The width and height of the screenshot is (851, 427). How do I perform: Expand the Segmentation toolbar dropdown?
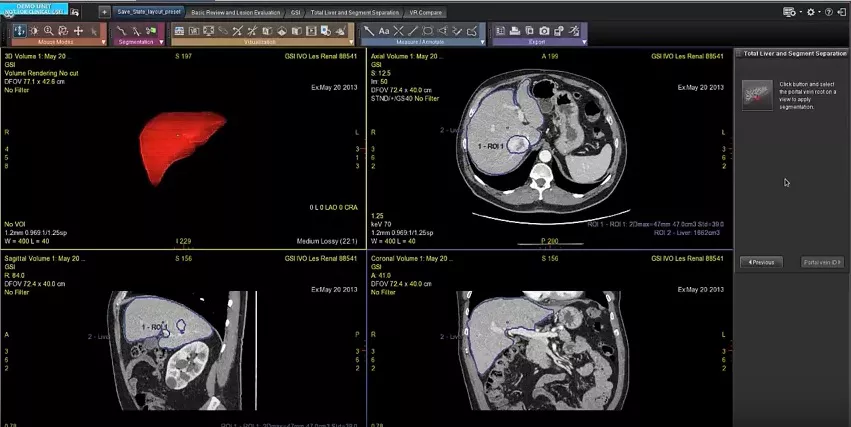tap(161, 42)
